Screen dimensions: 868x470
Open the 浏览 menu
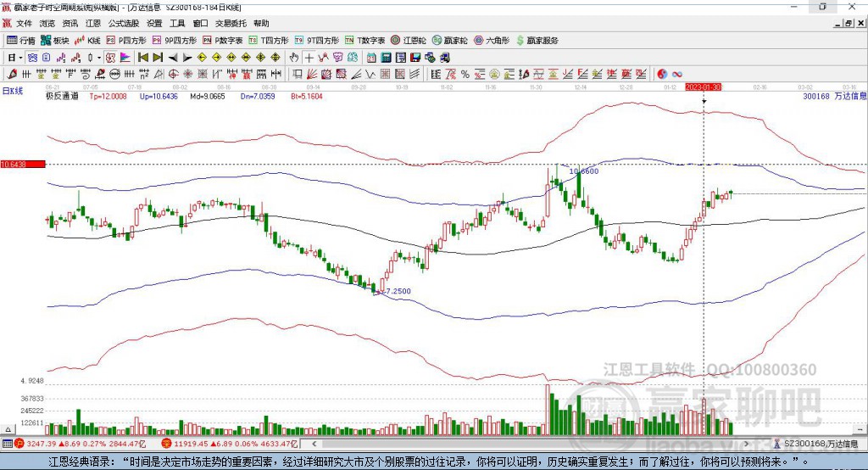tap(47, 23)
